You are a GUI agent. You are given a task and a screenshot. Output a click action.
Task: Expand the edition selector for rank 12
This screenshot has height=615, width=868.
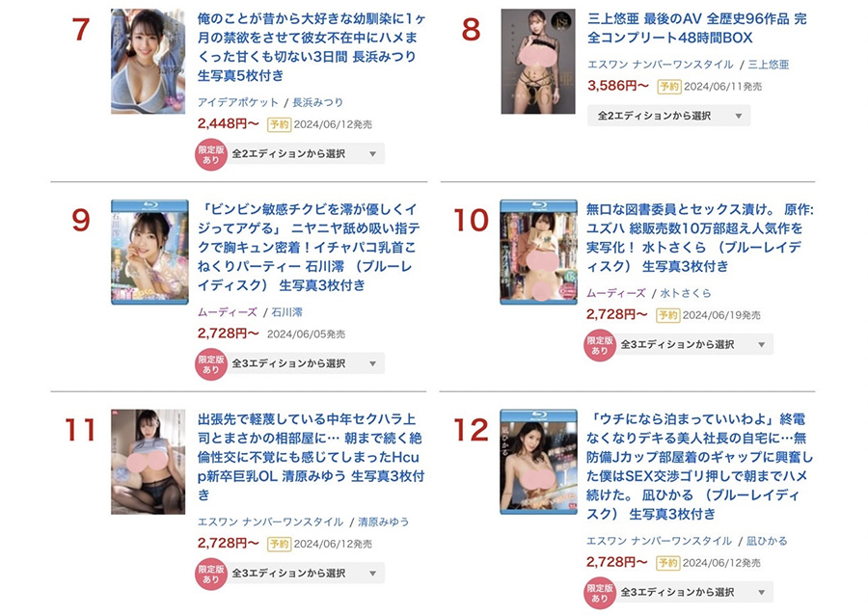point(693,592)
